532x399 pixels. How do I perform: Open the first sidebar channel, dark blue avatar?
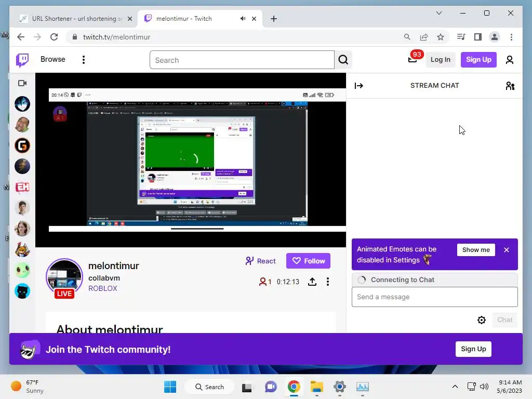(22, 104)
